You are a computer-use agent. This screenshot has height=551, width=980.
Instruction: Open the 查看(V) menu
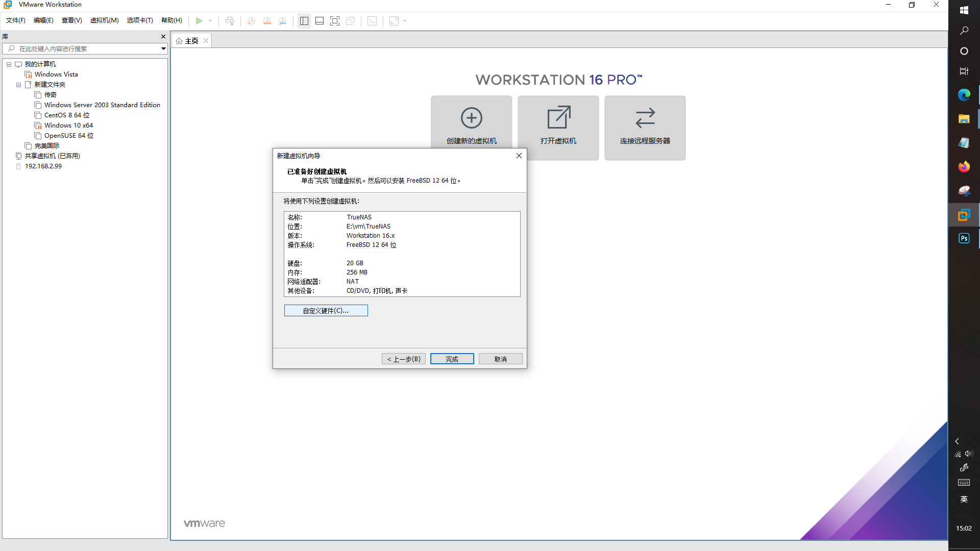pyautogui.click(x=72, y=20)
